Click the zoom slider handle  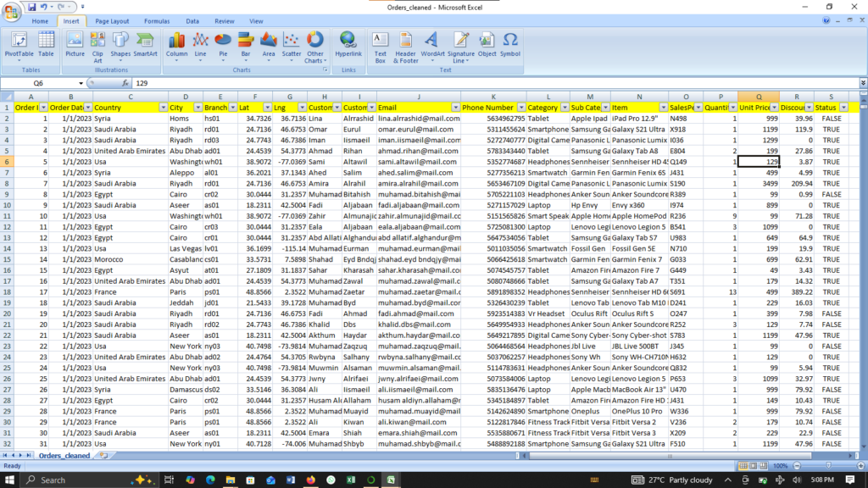pyautogui.click(x=829, y=466)
